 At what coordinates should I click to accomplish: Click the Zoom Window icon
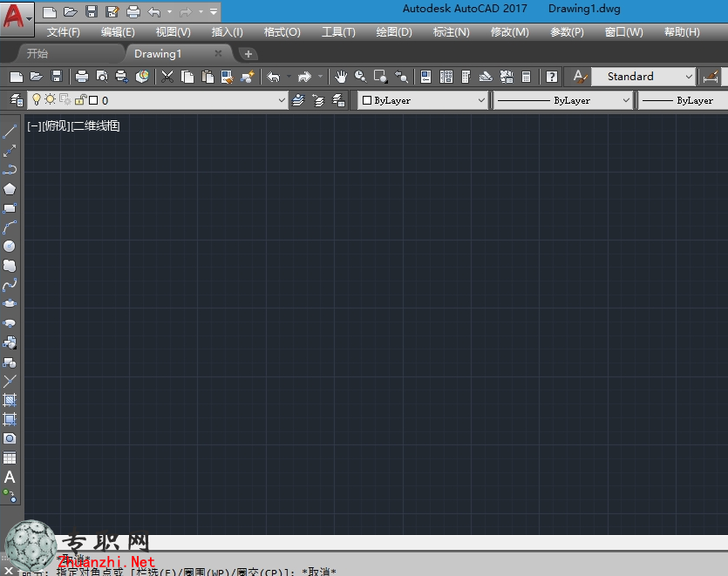(381, 77)
